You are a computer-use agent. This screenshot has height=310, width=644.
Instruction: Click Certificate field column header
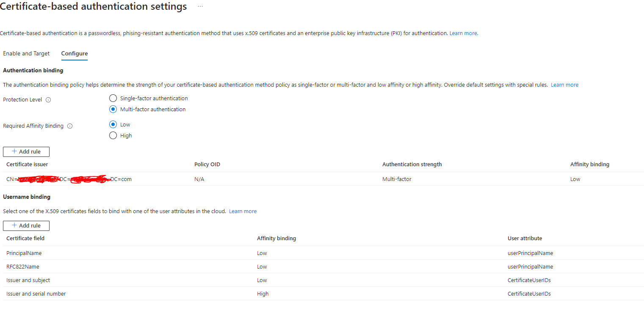click(x=25, y=238)
